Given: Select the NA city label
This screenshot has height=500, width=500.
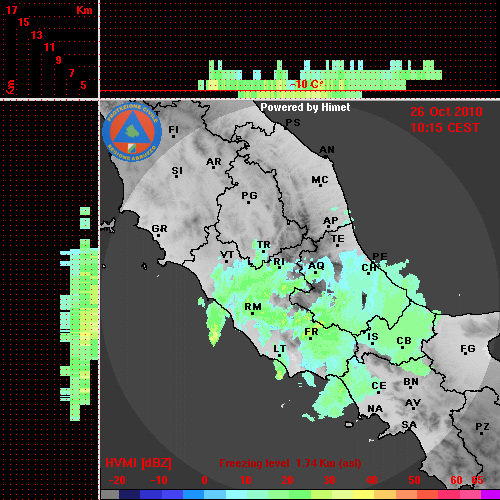Looking at the screenshot, I should [x=375, y=409].
